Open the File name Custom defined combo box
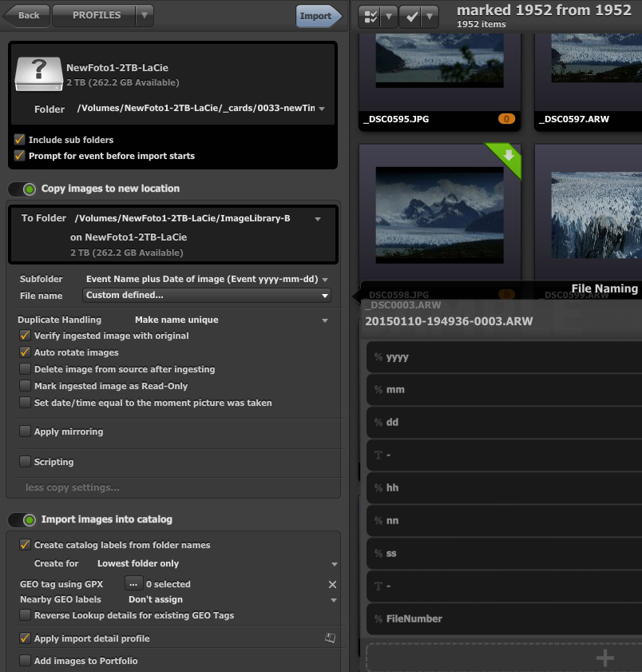 click(x=207, y=296)
